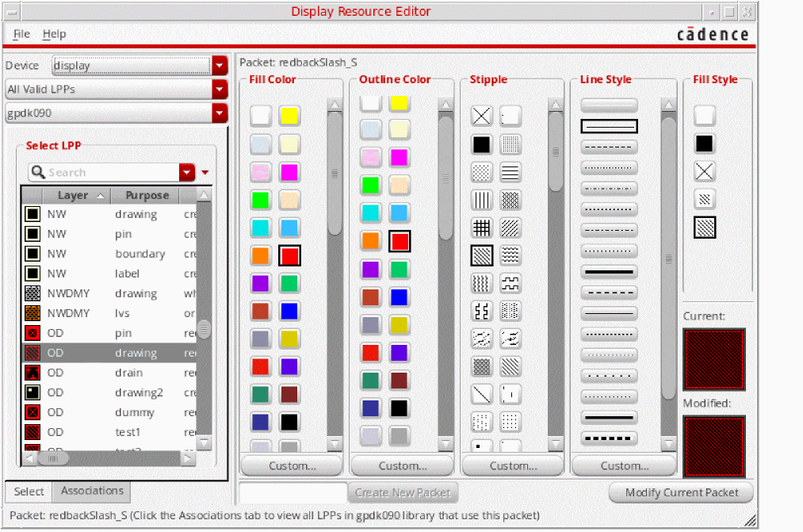Select the single diagonal line stipple

point(481,394)
